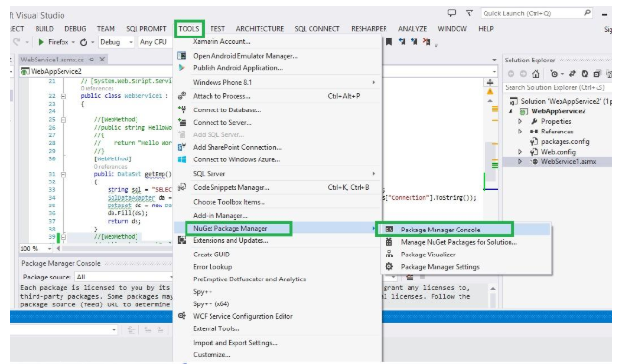Screen dimensions: 622x364
Task: Collapse code outlining at line 31
Action: 63,174
